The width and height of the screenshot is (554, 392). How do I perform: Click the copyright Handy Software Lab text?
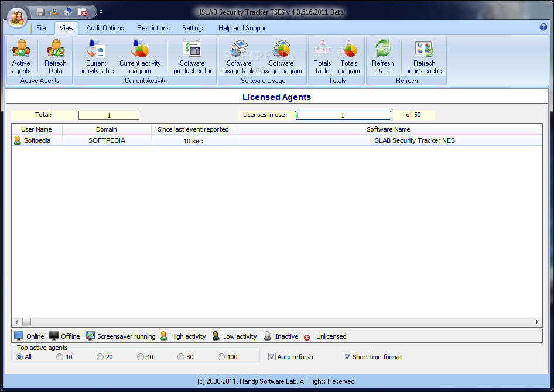pyautogui.click(x=276, y=381)
